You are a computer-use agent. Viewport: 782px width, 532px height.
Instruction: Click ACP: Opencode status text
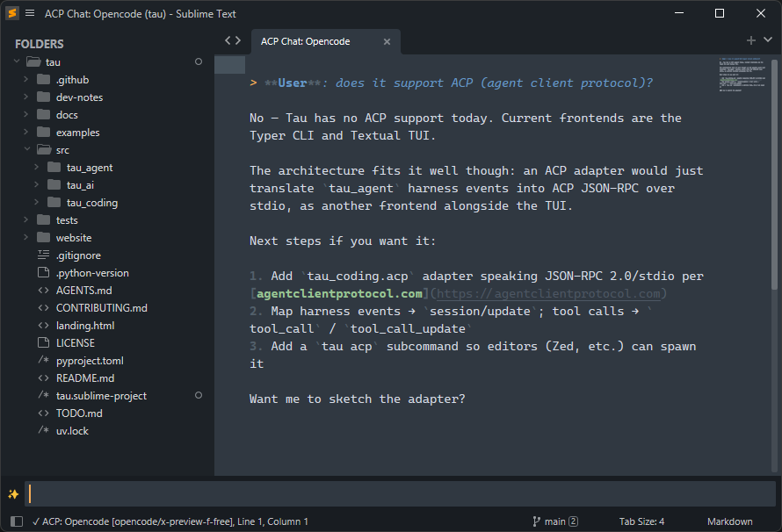(170, 521)
